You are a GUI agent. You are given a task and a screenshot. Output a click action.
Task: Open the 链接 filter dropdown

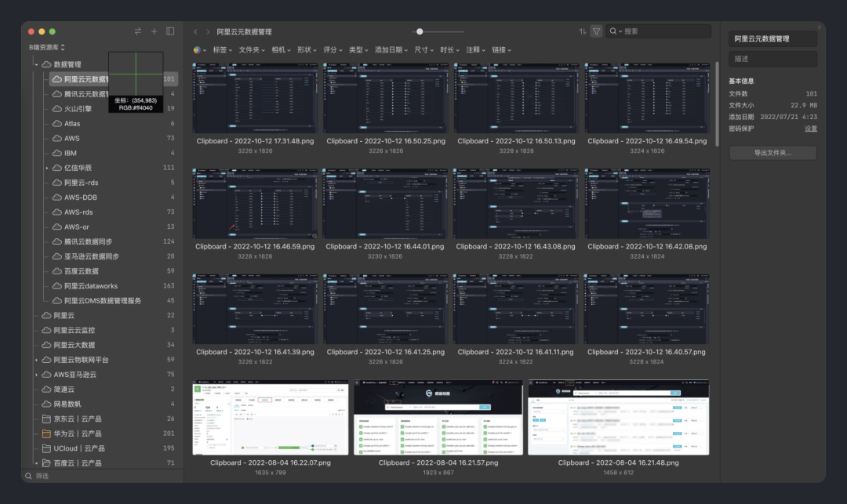pos(501,49)
